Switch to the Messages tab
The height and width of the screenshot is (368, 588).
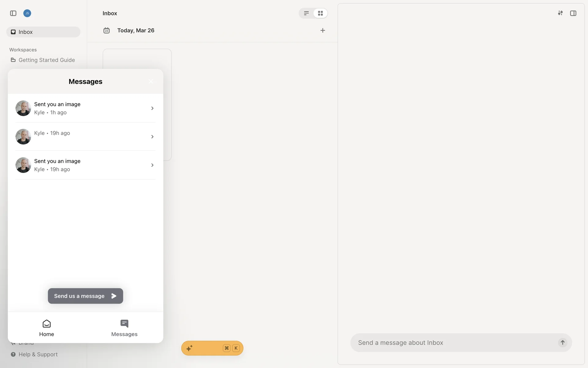pyautogui.click(x=124, y=328)
